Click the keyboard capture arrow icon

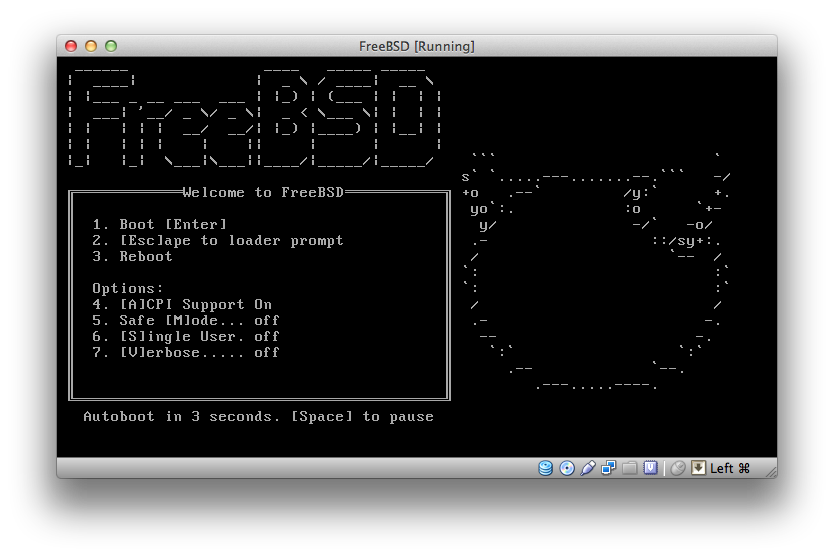coord(698,468)
